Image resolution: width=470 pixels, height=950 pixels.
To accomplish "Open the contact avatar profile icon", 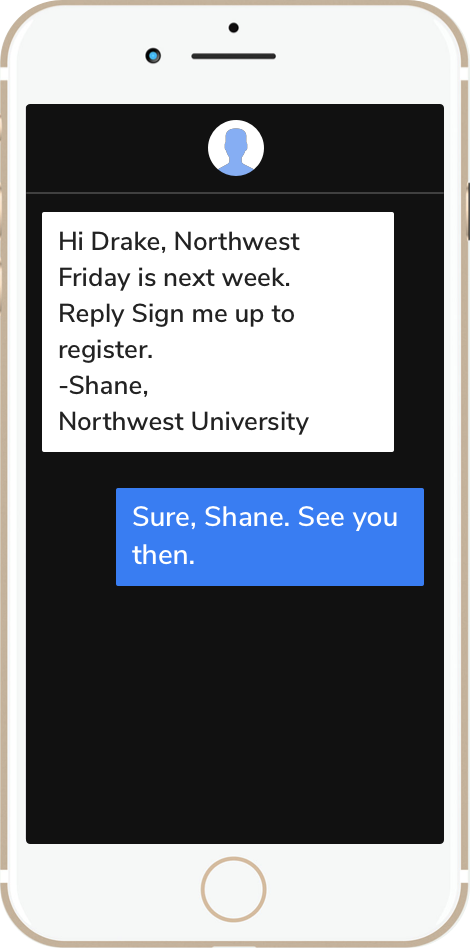I will (236, 148).
